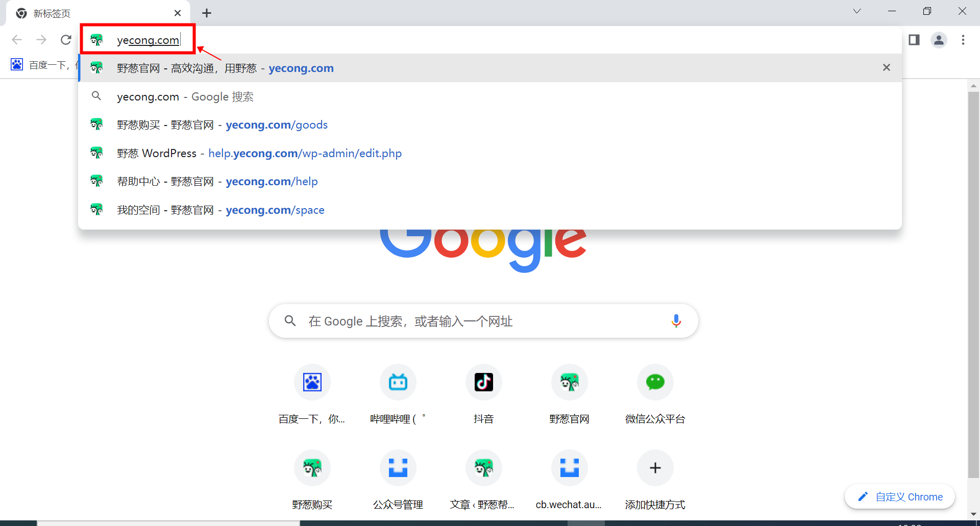Viewport: 980px width, 526px height.
Task: Open the tab search chevron
Action: [x=857, y=11]
